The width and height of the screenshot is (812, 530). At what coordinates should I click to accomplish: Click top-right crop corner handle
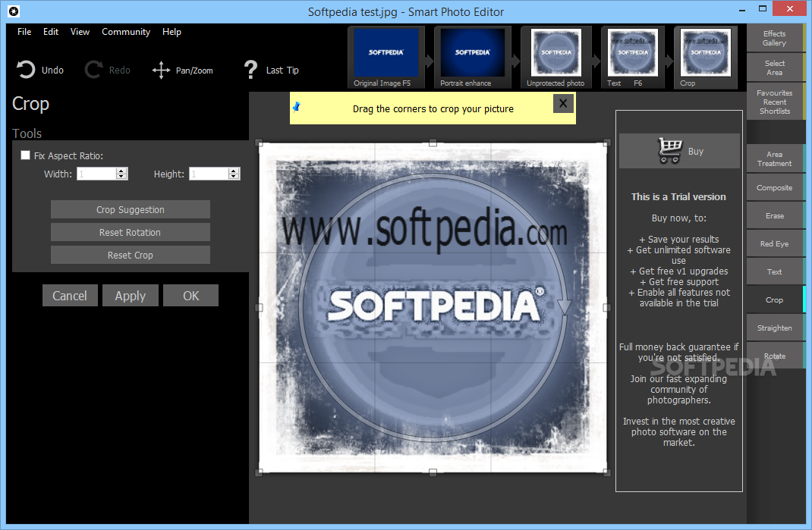606,143
